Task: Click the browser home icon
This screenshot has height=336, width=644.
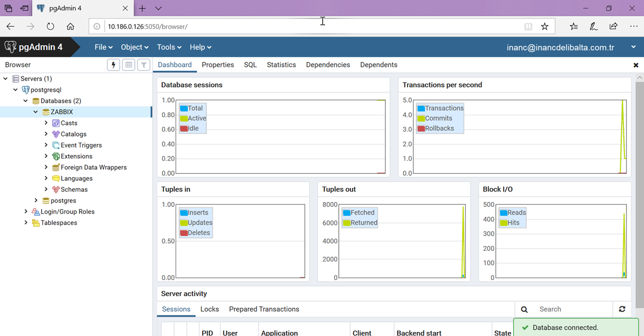Action: [x=70, y=27]
